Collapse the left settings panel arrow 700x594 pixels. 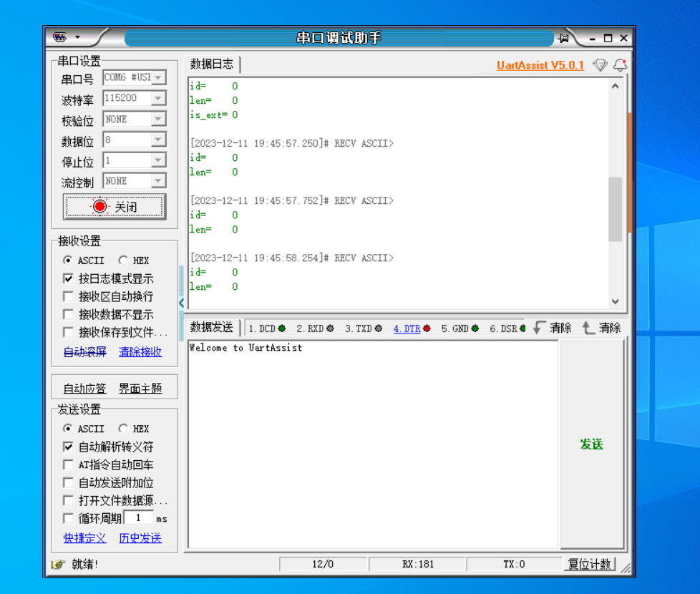click(x=181, y=303)
